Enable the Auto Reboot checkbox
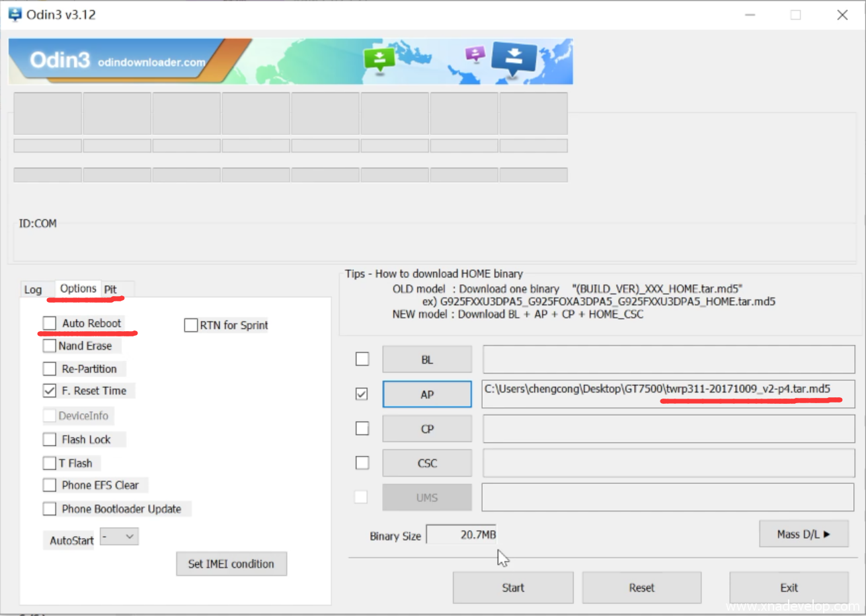This screenshot has height=616, width=866. (x=50, y=323)
